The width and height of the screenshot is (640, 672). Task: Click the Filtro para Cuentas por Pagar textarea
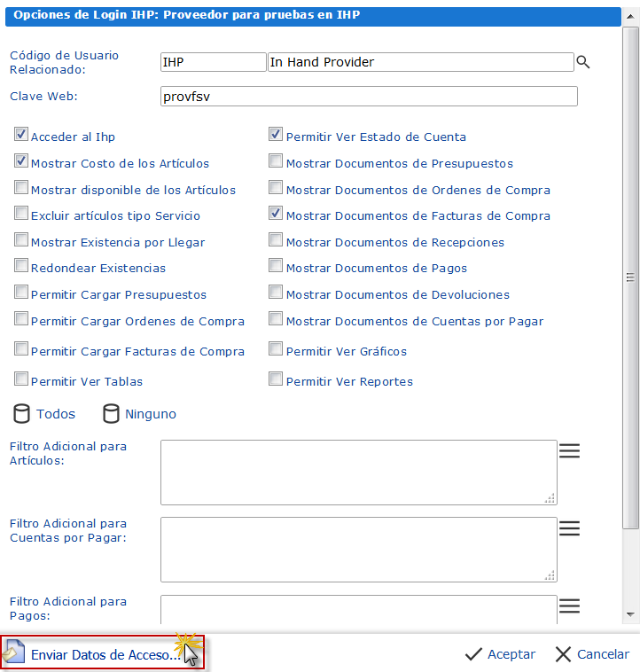(x=359, y=550)
